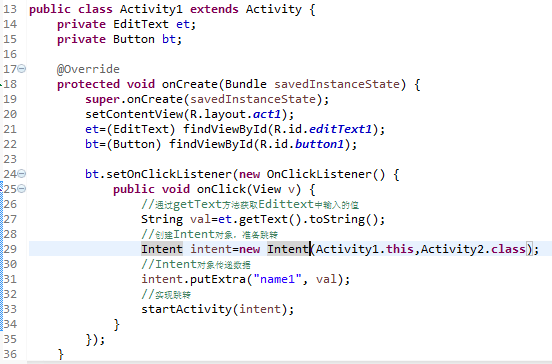Viewport: 552px width, 364px height.
Task: Click the "name1" string literal
Action: (277, 280)
